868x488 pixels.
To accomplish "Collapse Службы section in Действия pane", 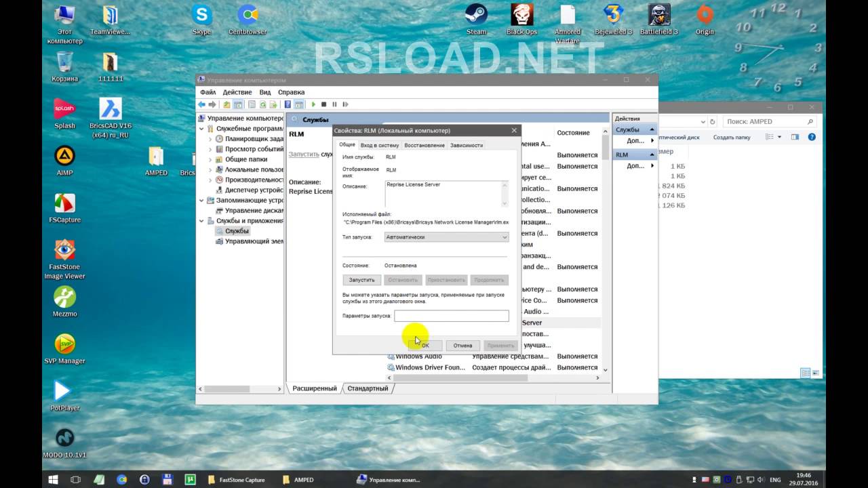I will (652, 129).
